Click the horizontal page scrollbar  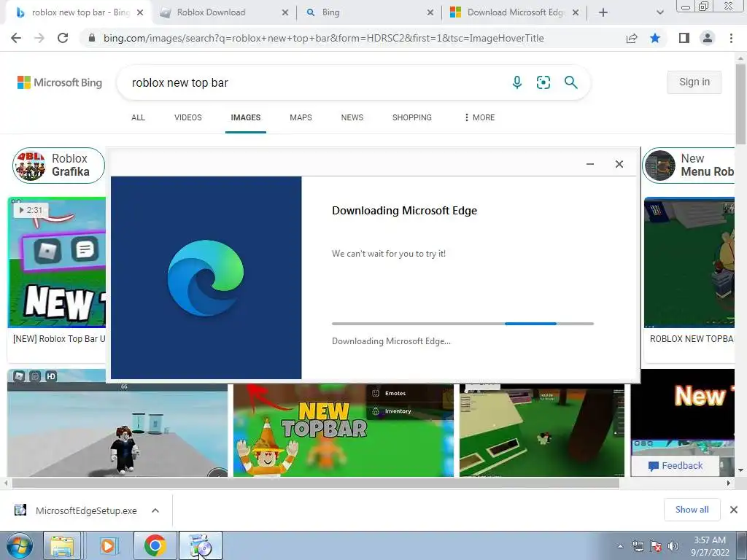tap(315, 483)
